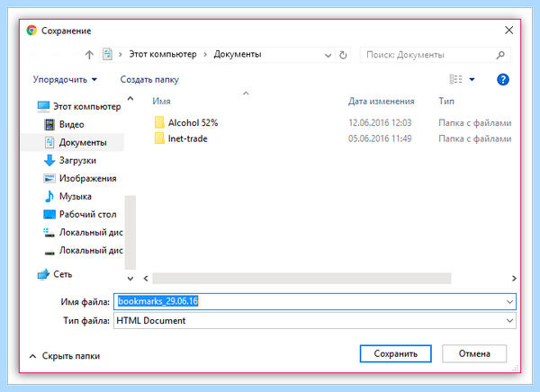Click date 12.06.2016 12:03
The image size is (540, 392).
click(380, 122)
